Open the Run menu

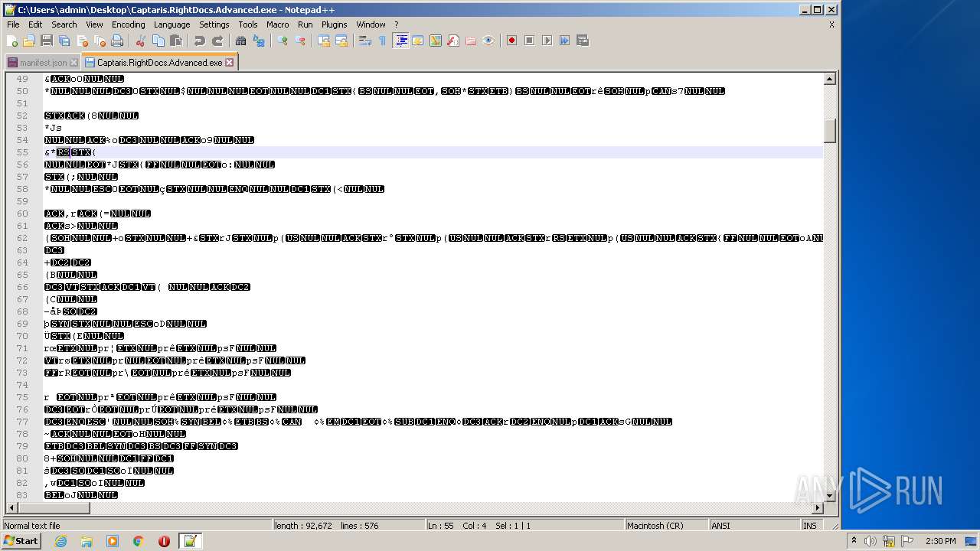pos(305,24)
